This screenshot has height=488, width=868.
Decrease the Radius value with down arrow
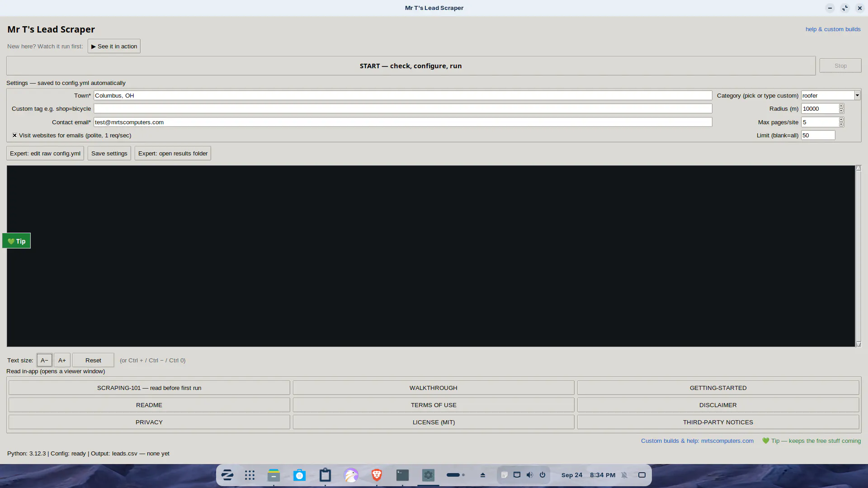(x=841, y=111)
